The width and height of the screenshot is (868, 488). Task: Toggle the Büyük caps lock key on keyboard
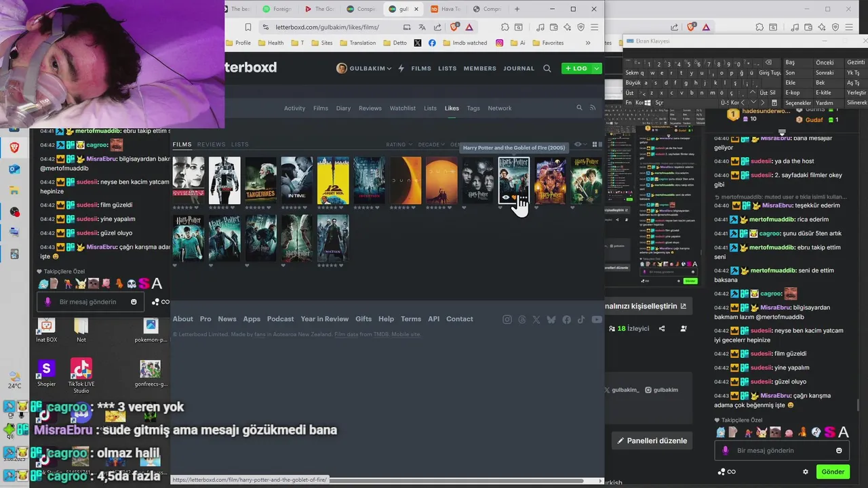tap(633, 83)
